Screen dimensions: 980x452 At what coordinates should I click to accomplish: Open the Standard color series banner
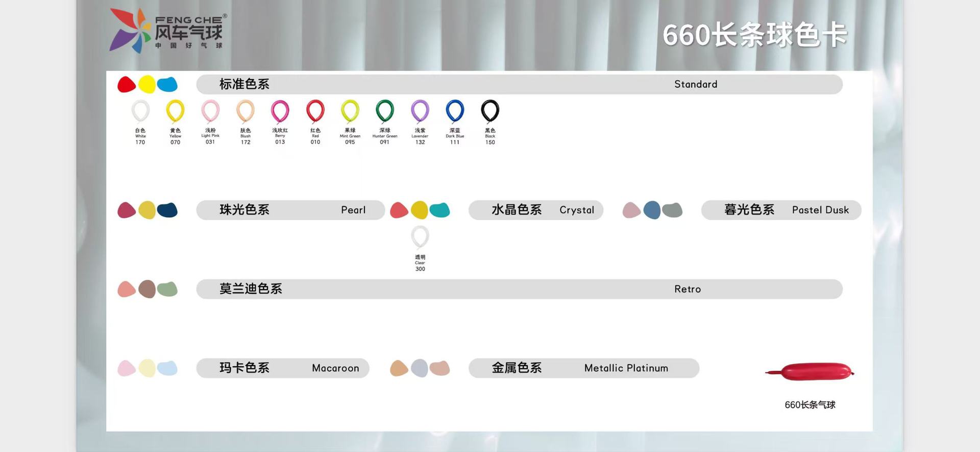click(x=520, y=84)
